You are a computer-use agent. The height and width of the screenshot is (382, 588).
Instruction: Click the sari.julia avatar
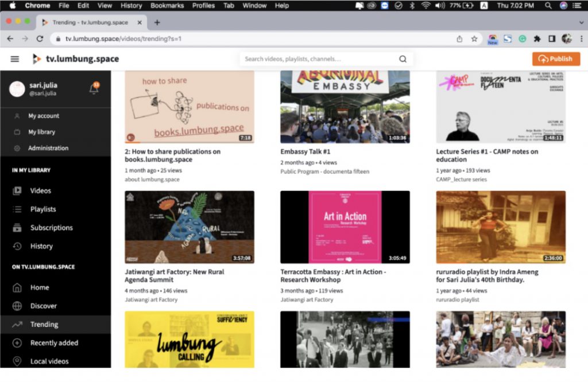coord(17,89)
